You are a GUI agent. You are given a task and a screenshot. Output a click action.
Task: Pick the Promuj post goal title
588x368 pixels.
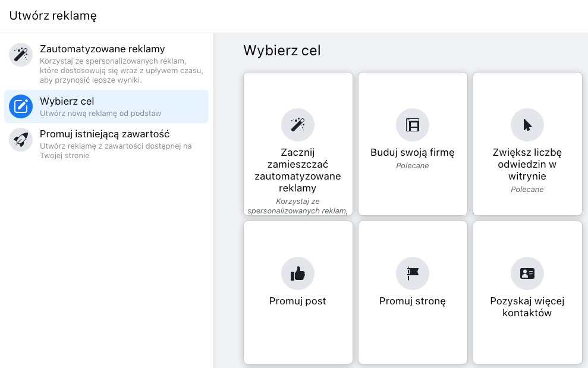[297, 301]
